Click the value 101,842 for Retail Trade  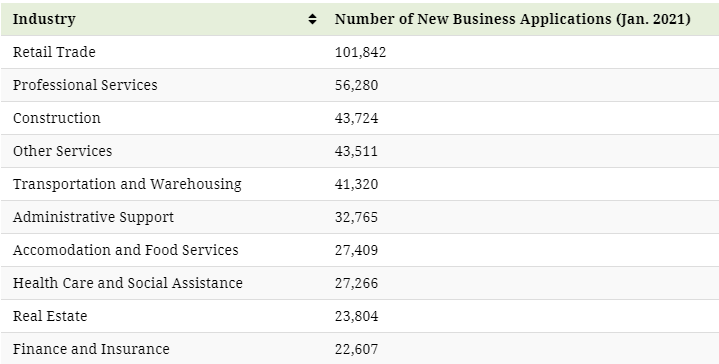(x=360, y=52)
